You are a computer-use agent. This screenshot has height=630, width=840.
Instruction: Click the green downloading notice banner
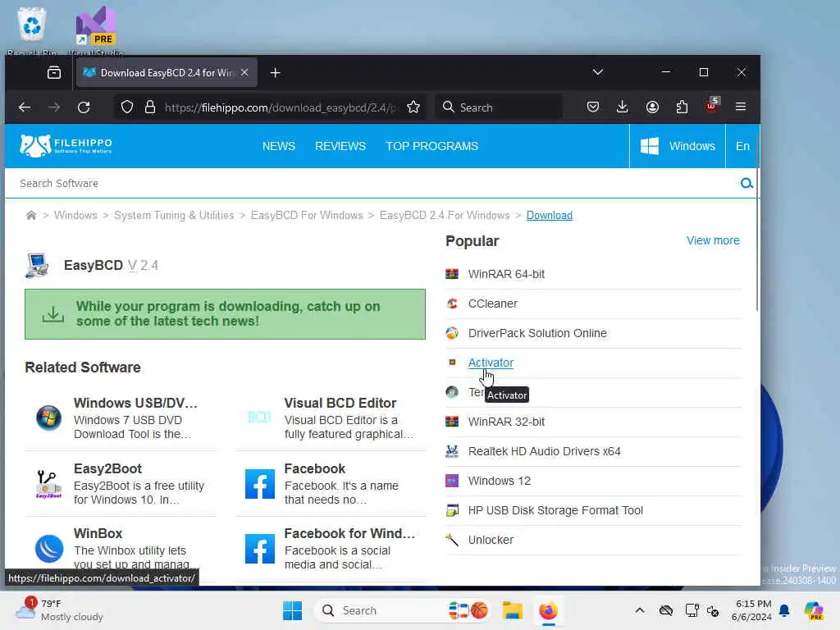tap(225, 314)
